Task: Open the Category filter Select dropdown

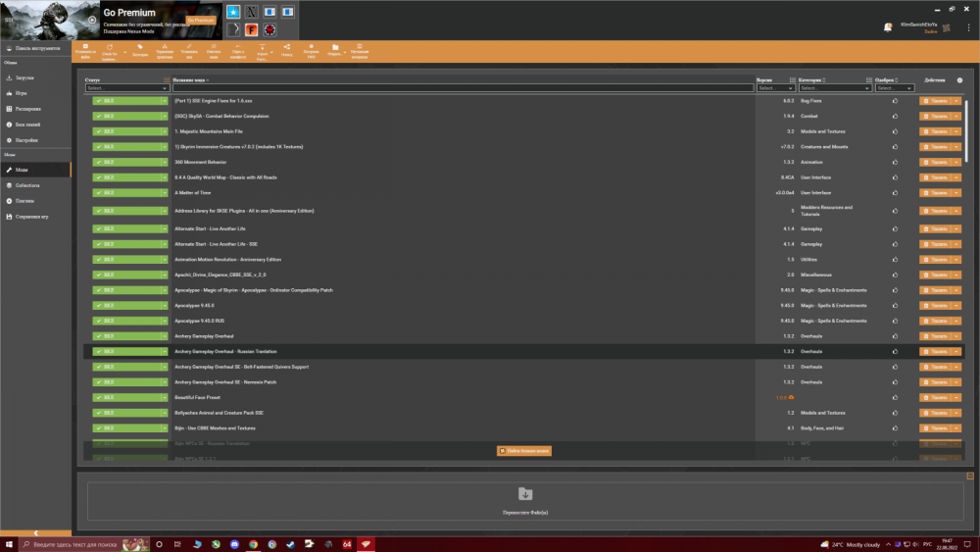Action: pyautogui.click(x=835, y=88)
